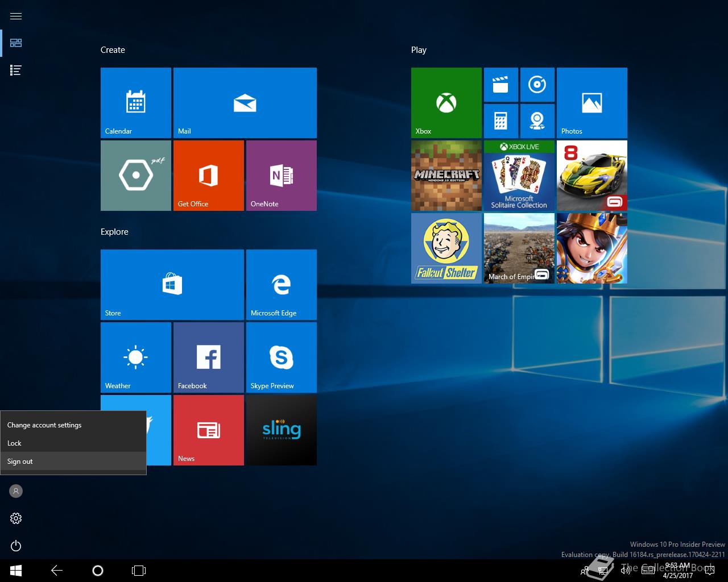The height and width of the screenshot is (582, 728).
Task: Open the Store tile
Action: [x=172, y=285]
